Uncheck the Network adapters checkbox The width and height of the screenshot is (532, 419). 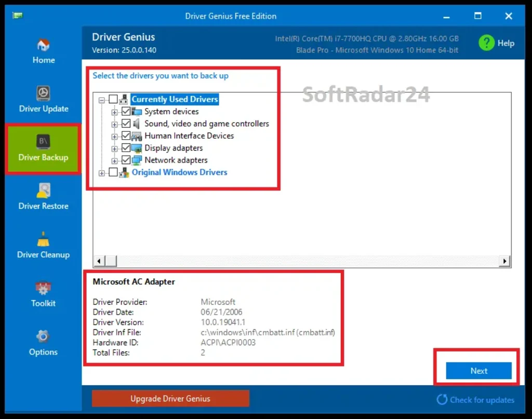[126, 160]
